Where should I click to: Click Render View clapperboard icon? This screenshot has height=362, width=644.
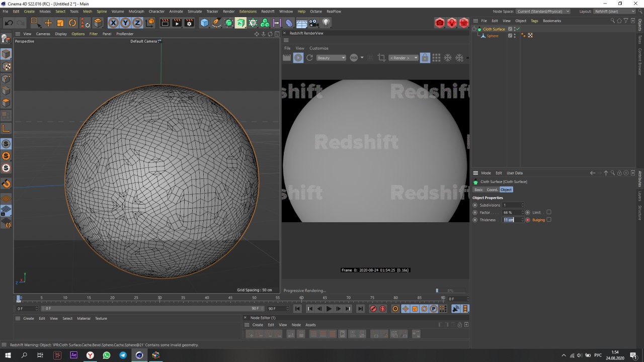point(165,23)
